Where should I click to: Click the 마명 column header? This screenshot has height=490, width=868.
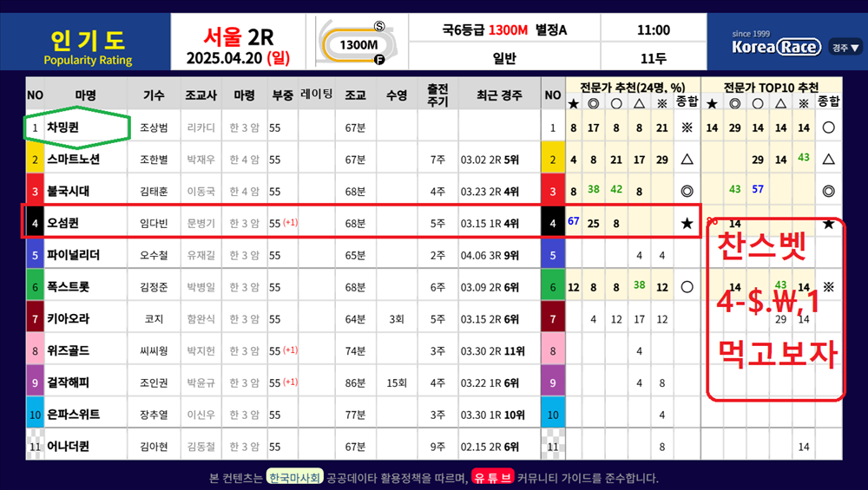tap(86, 95)
